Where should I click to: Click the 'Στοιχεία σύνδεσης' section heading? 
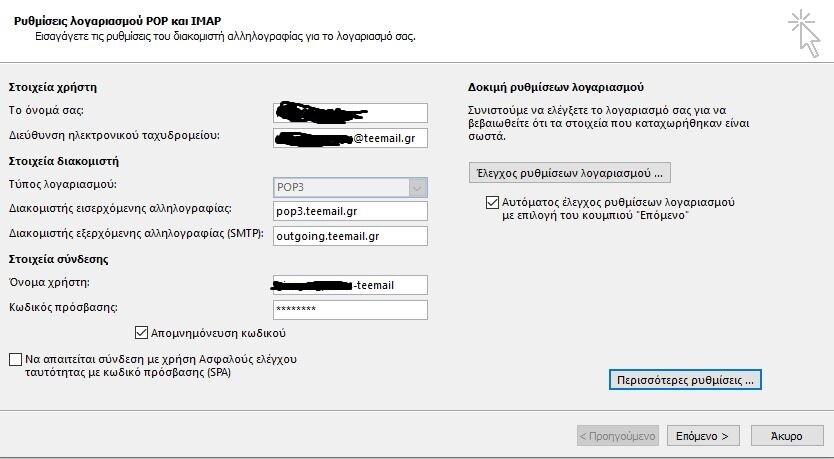(x=58, y=260)
